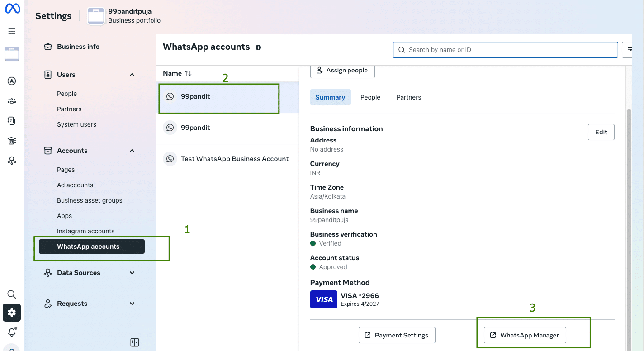
Task: Click the Data Sources nodes icon
Action: [x=47, y=273]
